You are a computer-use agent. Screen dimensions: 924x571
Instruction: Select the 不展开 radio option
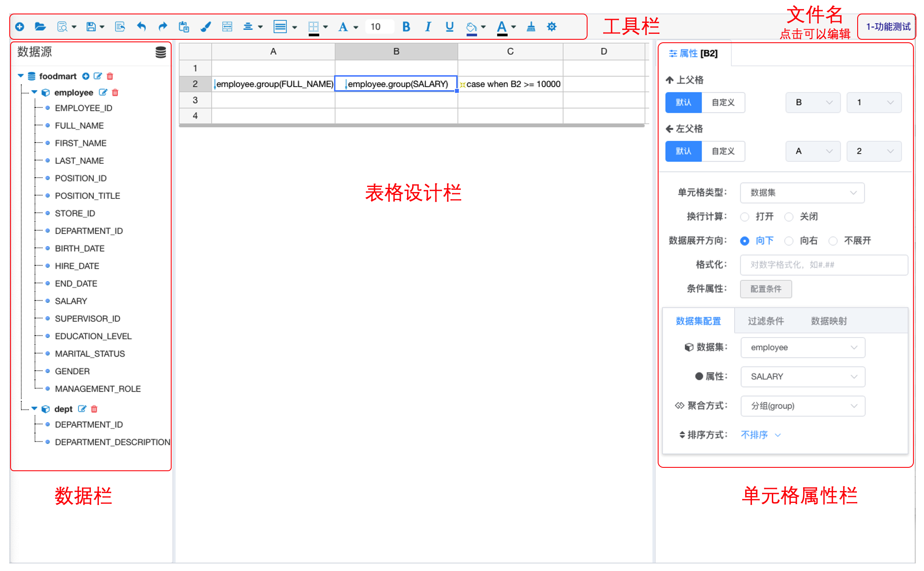coord(833,241)
